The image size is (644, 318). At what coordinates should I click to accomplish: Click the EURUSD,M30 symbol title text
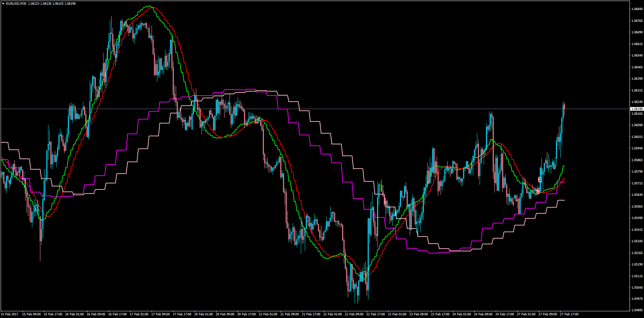click(x=16, y=4)
